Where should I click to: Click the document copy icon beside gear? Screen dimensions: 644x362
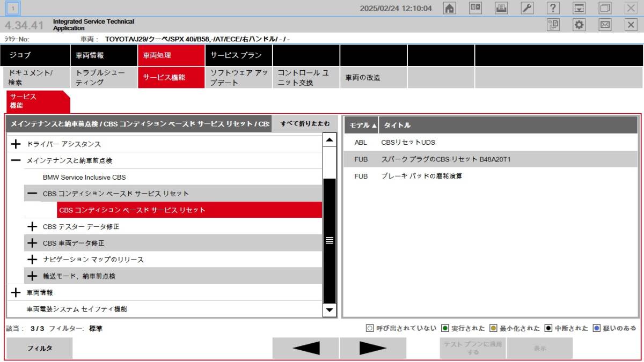(553, 25)
